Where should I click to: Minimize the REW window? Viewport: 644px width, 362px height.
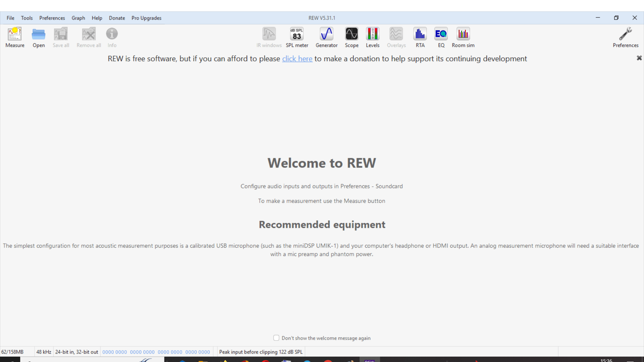[x=598, y=18]
